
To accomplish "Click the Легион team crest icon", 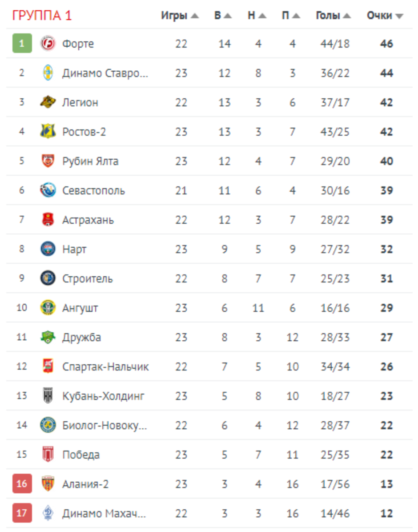I will click(48, 102).
